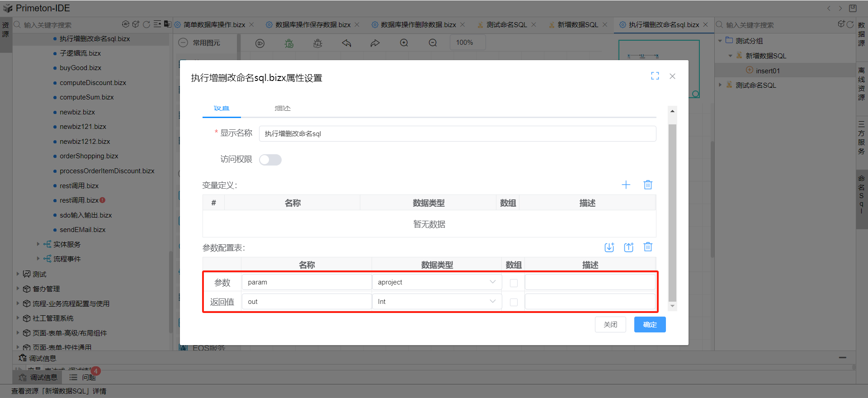Click the undo arrow in toolbar
Screen dimensions: 868x398
click(347, 43)
